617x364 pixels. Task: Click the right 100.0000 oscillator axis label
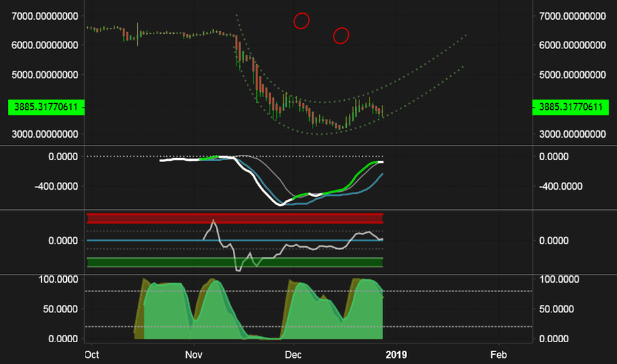pyautogui.click(x=559, y=279)
